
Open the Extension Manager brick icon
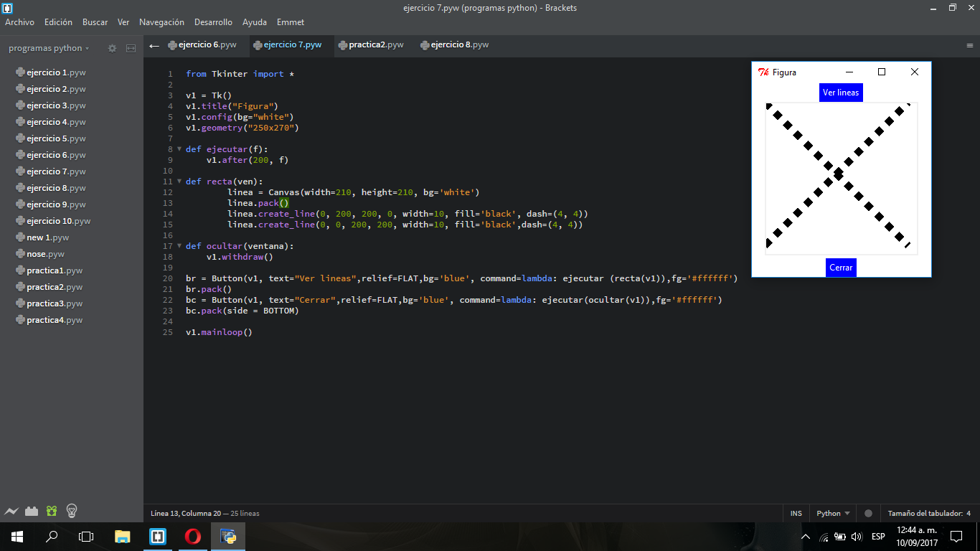point(32,511)
